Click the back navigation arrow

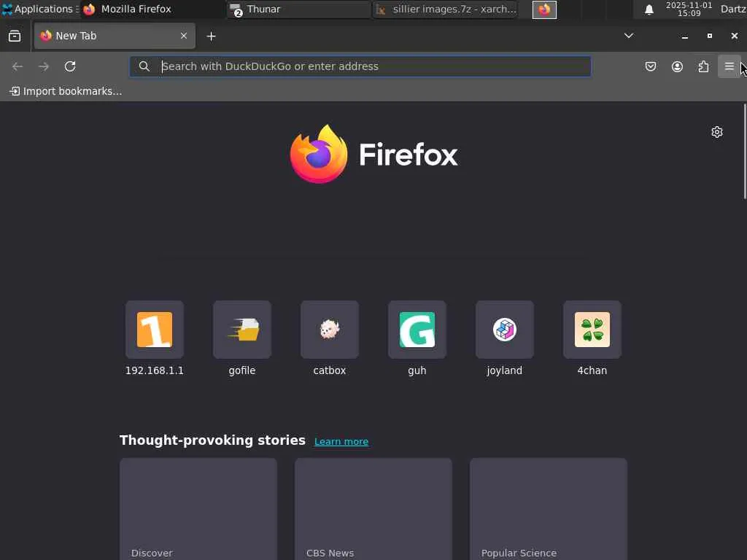(x=18, y=66)
